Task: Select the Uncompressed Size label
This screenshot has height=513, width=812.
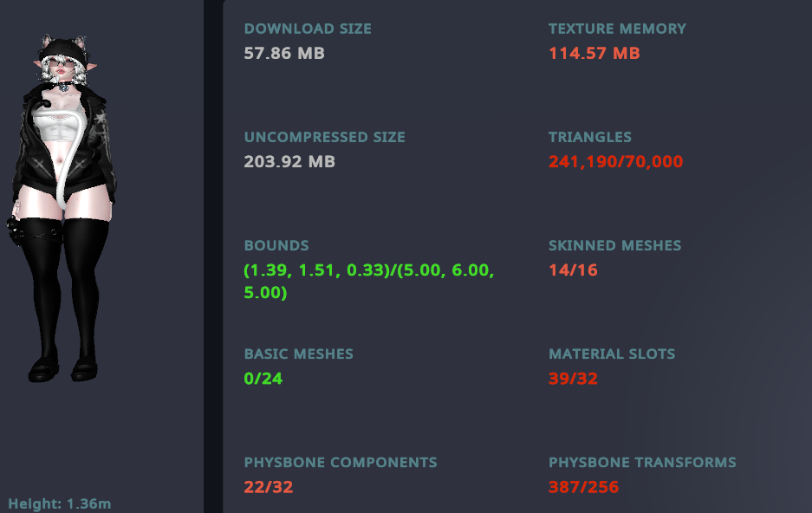Action: tap(325, 137)
